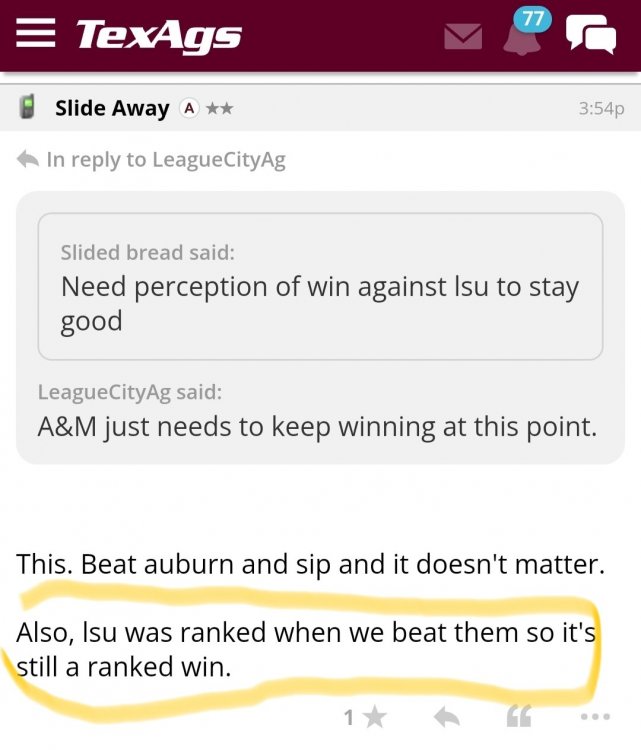The image size is (641, 750).
Task: Click the circled A badge icon
Action: (187, 108)
